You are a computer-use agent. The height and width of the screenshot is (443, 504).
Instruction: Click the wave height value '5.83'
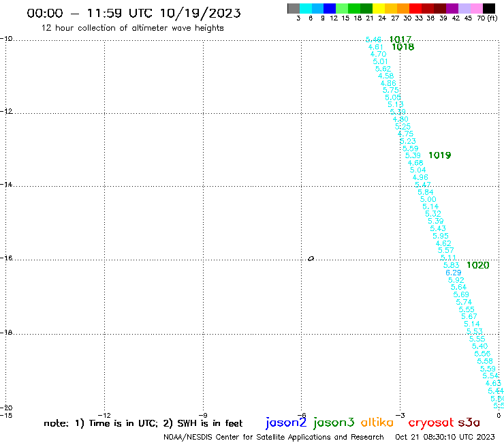pyautogui.click(x=452, y=265)
